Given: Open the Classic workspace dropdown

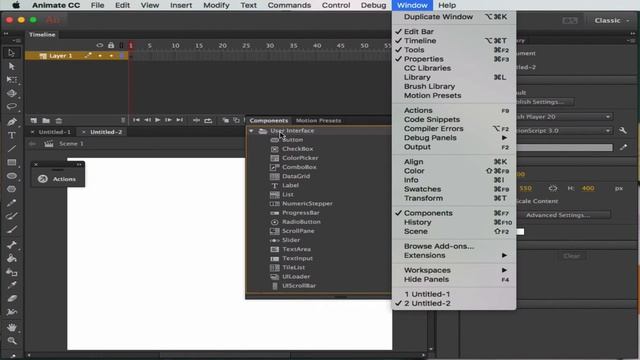Looking at the screenshot, I should tap(611, 20).
